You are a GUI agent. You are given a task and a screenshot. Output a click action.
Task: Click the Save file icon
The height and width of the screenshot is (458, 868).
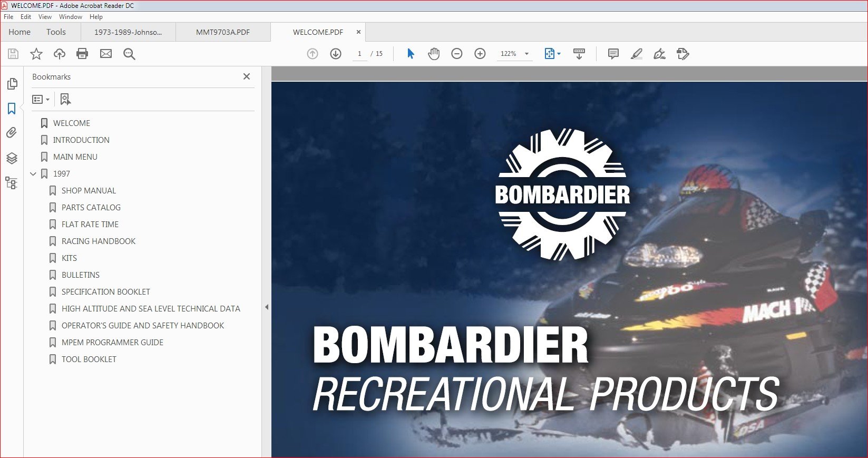13,54
